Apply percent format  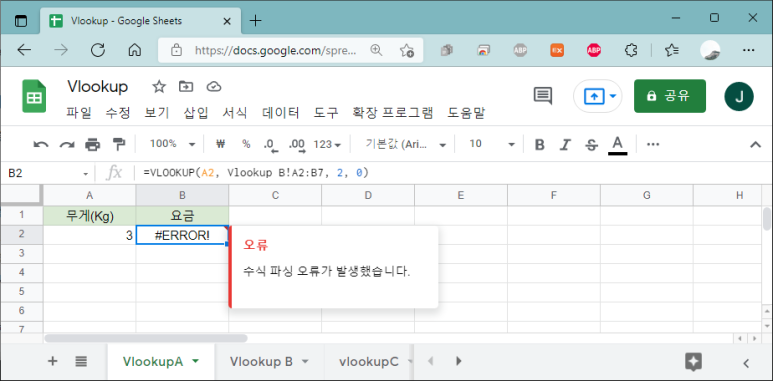tap(246, 144)
